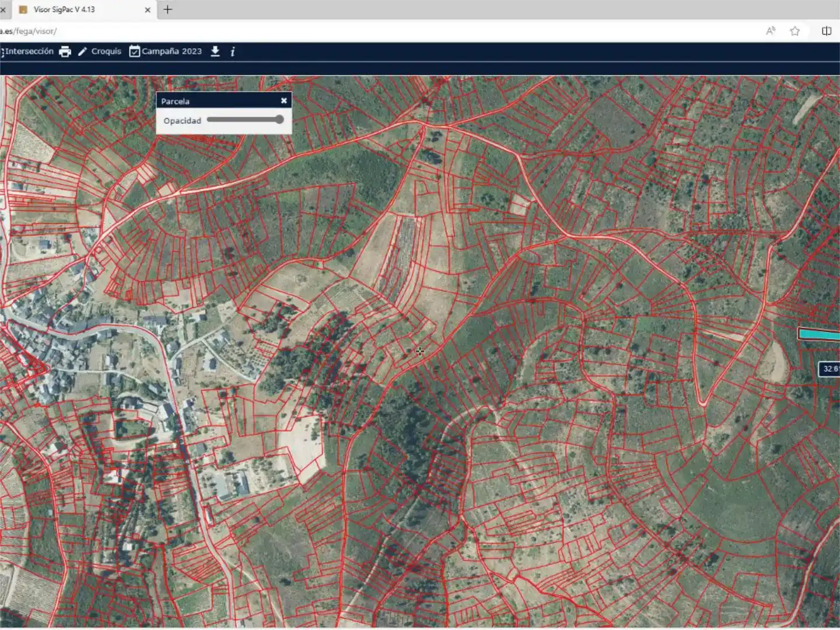This screenshot has height=630, width=840.
Task: Open the information 'i' icon
Action: tap(233, 51)
